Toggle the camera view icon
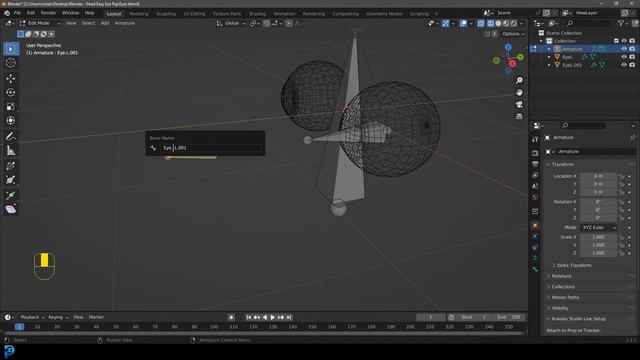 [519, 104]
